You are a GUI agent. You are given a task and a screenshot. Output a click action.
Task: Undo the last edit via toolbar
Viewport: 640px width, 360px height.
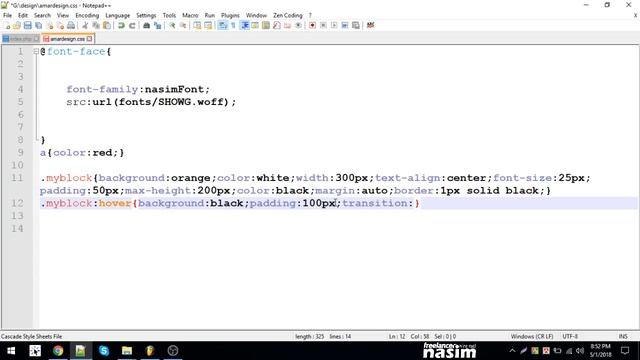[x=121, y=25]
